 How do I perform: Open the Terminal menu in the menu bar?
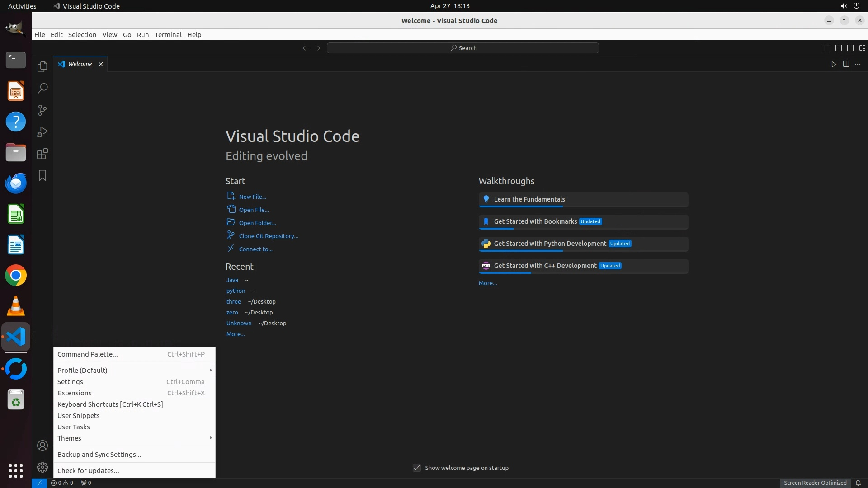[x=168, y=35]
